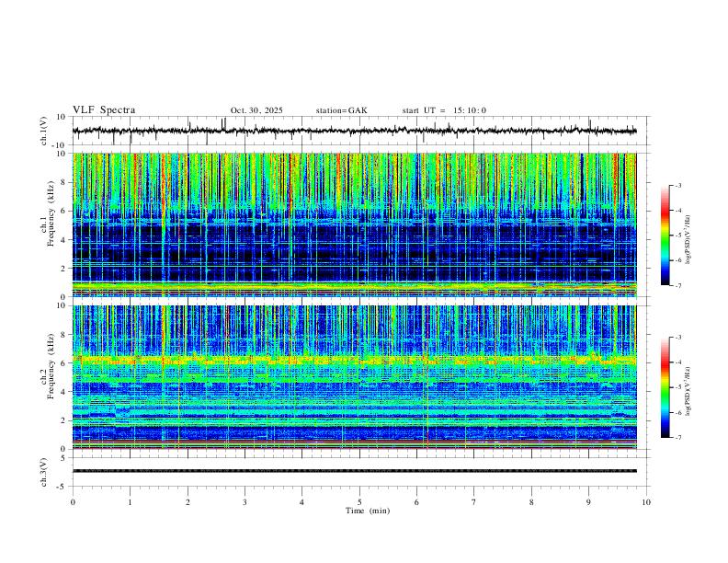This screenshot has height=563, width=728.
Task: Click the '4' kHz tick on ch.2 frequency axis
Action: click(64, 392)
